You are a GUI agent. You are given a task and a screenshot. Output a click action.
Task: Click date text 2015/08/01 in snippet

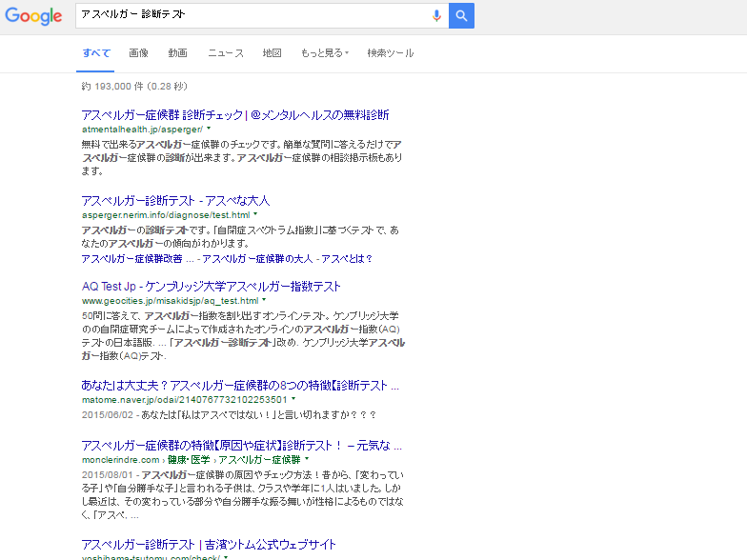click(x=107, y=474)
